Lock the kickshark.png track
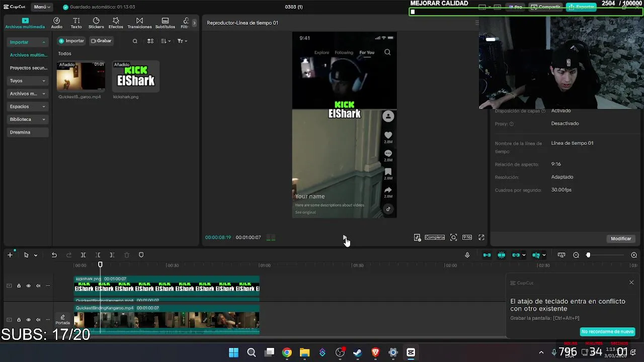 (19, 286)
